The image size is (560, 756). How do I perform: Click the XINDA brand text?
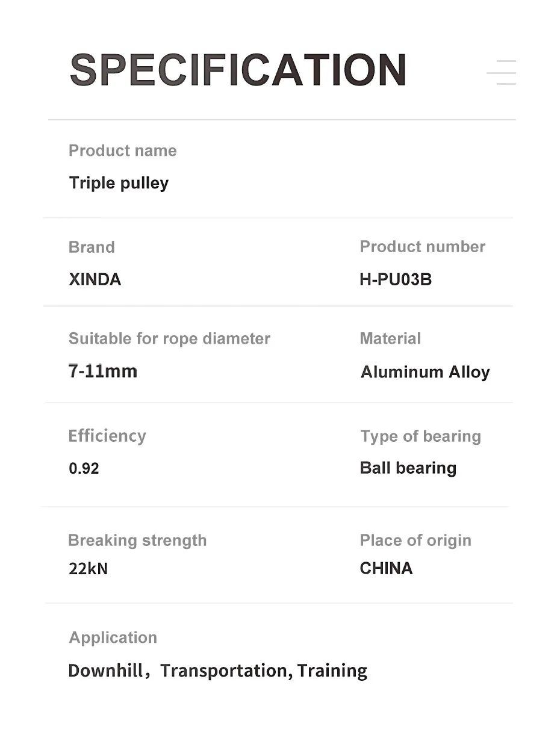tap(95, 280)
